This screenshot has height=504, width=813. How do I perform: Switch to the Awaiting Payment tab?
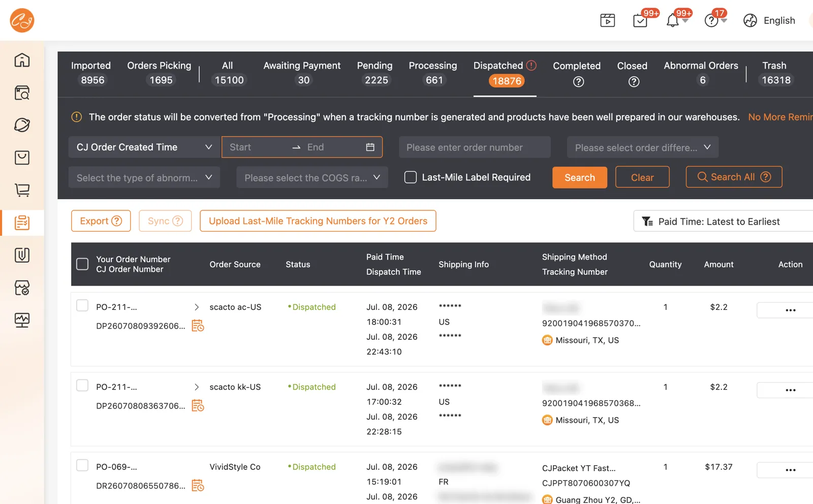(x=302, y=73)
